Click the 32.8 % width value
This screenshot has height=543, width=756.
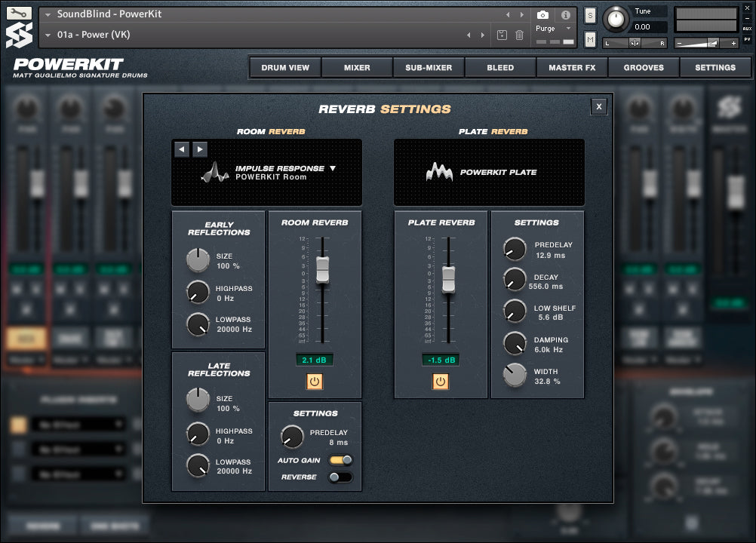point(547,382)
